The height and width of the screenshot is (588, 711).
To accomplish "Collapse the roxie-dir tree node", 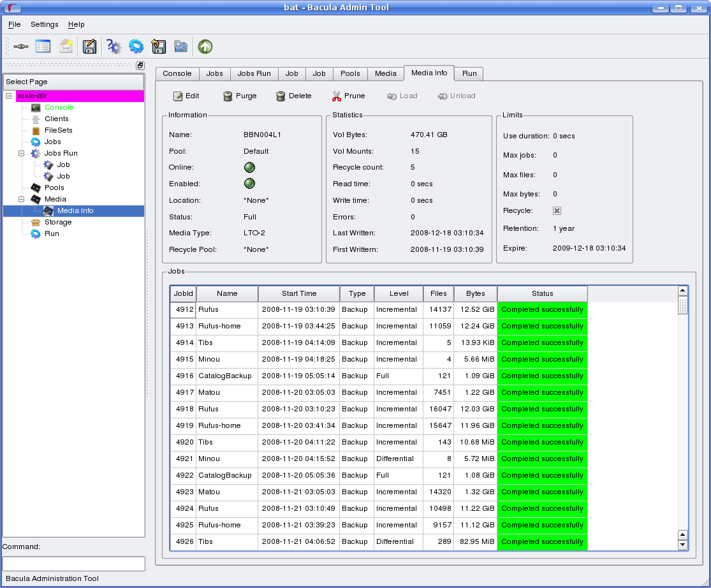I will (9, 96).
